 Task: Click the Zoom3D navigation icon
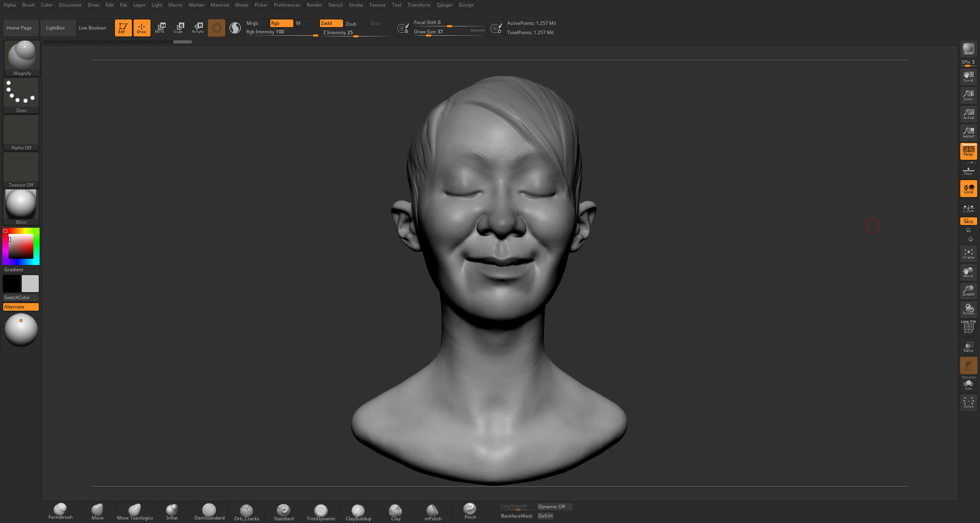tap(968, 291)
